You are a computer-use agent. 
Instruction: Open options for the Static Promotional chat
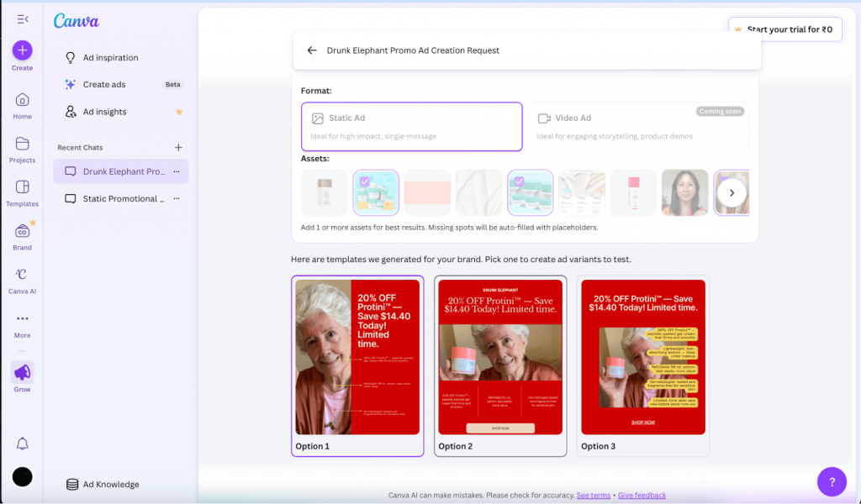pos(176,198)
